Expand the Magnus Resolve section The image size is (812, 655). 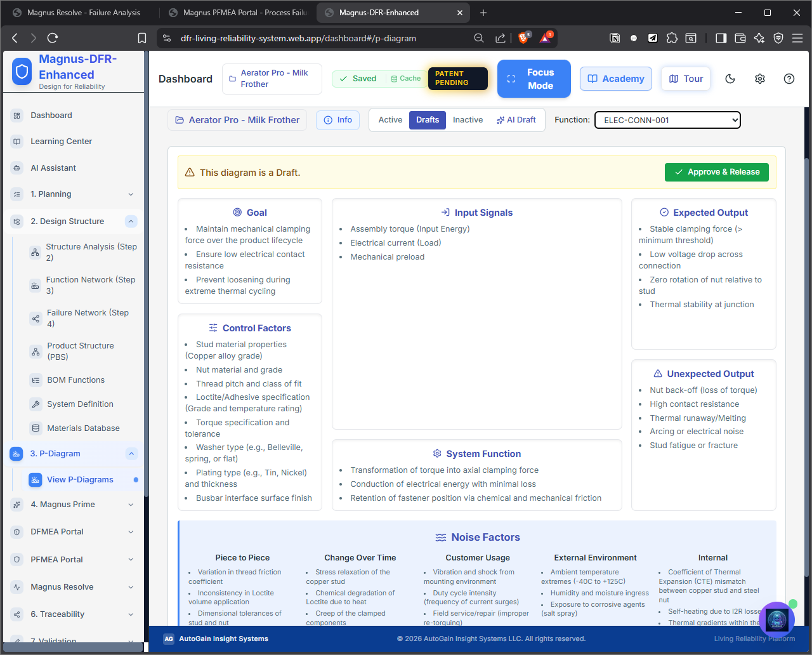pyautogui.click(x=131, y=587)
